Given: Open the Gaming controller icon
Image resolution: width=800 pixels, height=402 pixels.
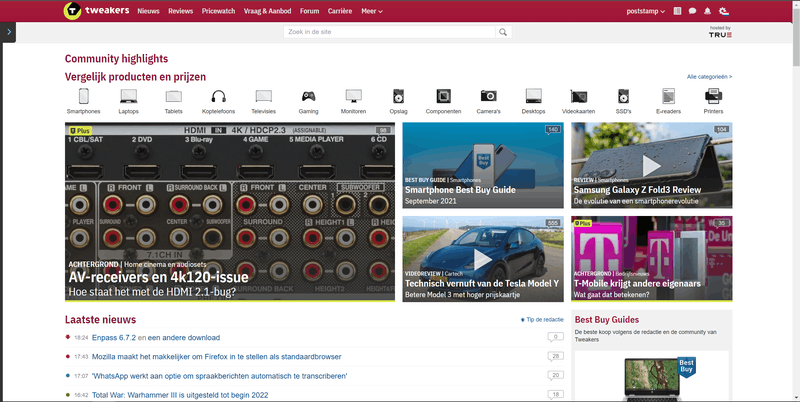Looking at the screenshot, I should (x=308, y=96).
